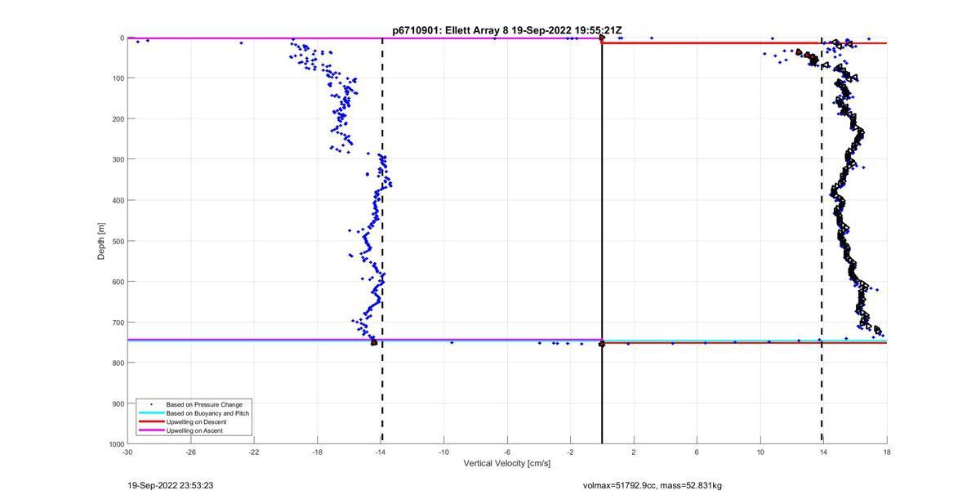Click the depth tick label '800'
The height and width of the screenshot is (499, 980).
[x=118, y=363]
